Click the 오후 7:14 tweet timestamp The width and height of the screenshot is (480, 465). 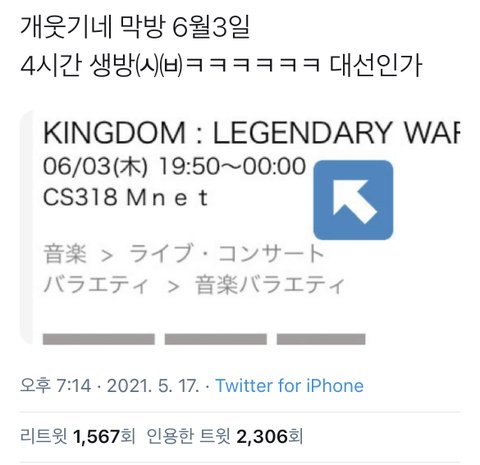coord(55,386)
